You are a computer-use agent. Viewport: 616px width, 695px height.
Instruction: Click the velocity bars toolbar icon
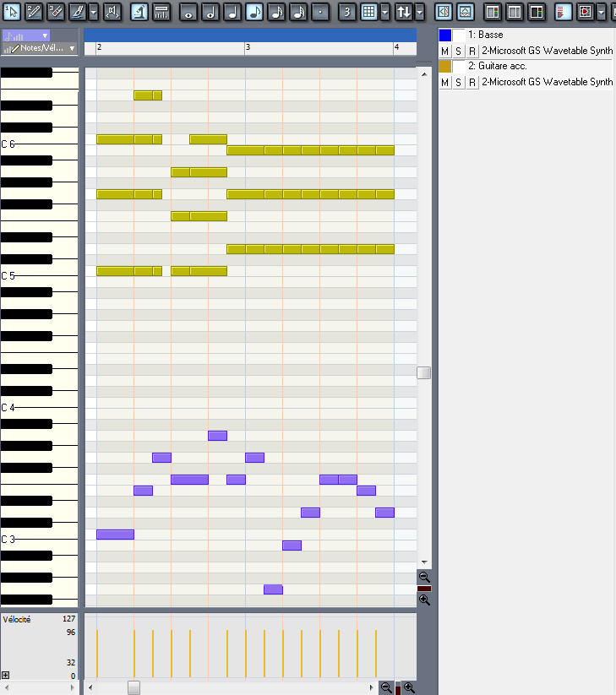(161, 12)
